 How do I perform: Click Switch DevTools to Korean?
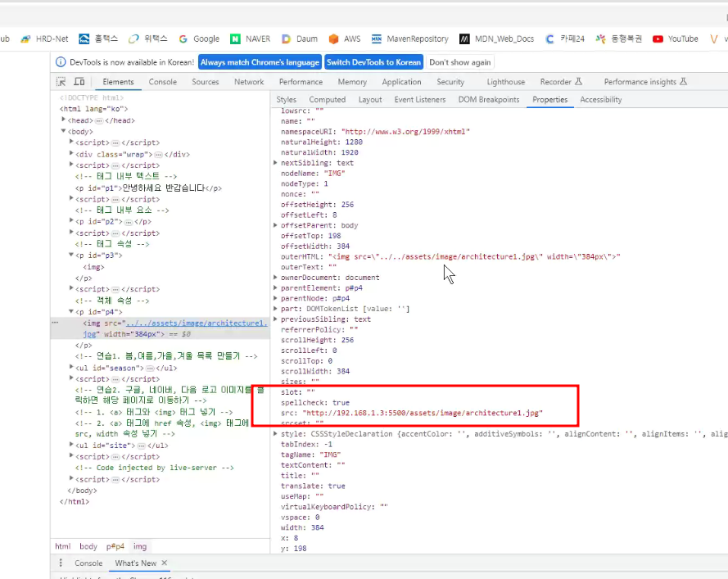coord(373,62)
